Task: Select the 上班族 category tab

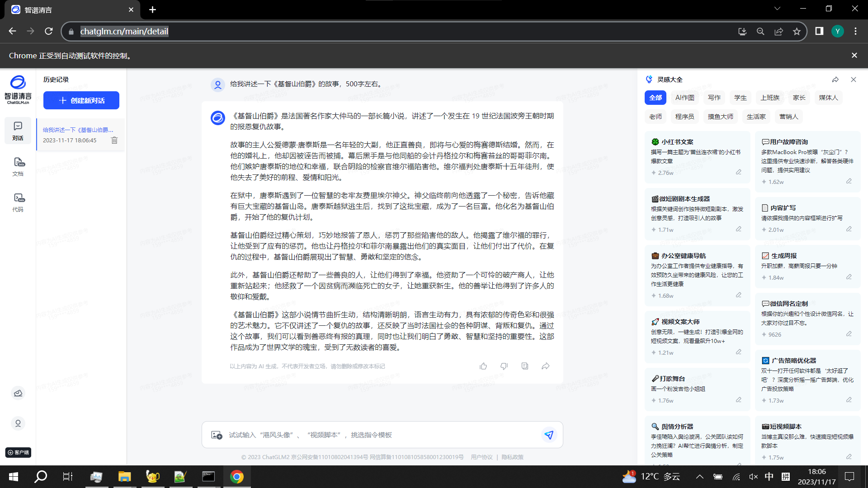Action: coord(770,98)
